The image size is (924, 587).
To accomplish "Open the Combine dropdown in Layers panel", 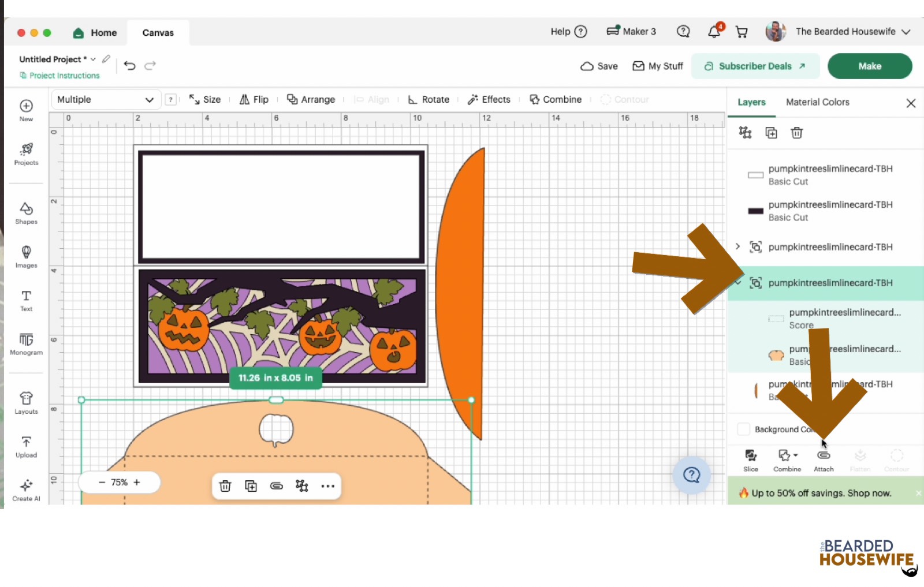I will point(787,461).
